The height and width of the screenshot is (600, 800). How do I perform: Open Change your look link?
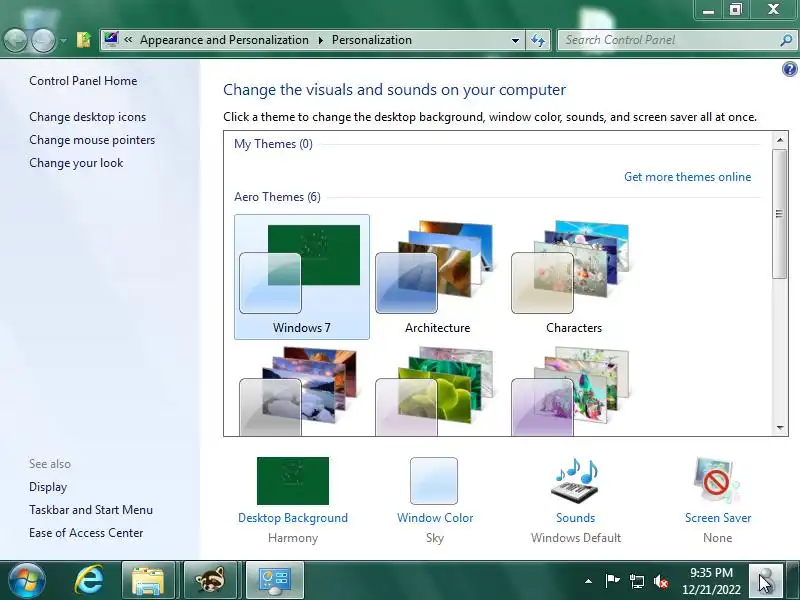(76, 163)
